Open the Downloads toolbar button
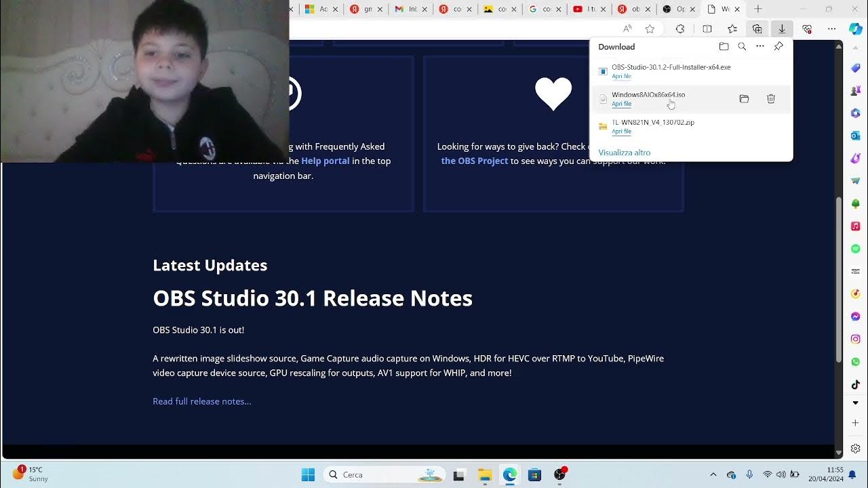Image resolution: width=868 pixels, height=488 pixels. click(x=782, y=28)
